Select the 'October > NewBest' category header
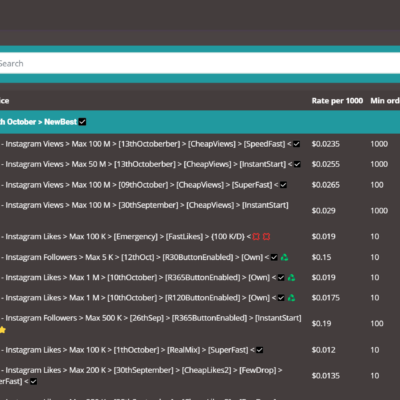 pos(200,122)
